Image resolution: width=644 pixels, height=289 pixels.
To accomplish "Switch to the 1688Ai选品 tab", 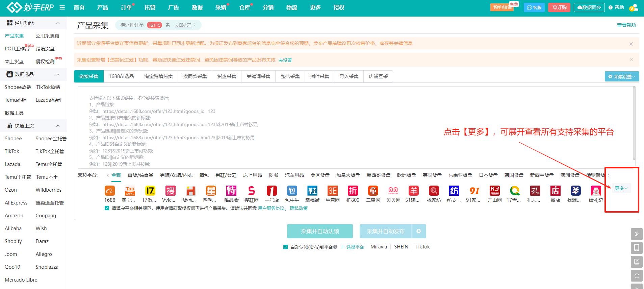I will pos(121,77).
